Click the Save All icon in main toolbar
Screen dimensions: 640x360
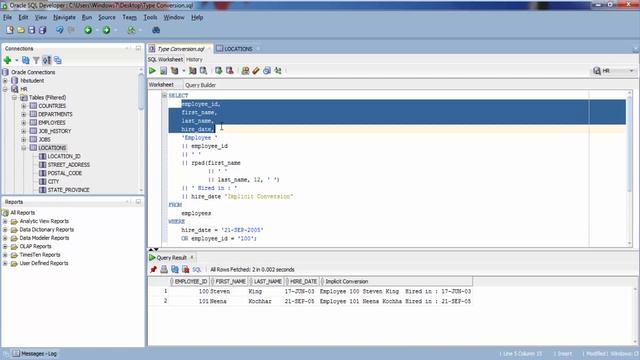42,30
